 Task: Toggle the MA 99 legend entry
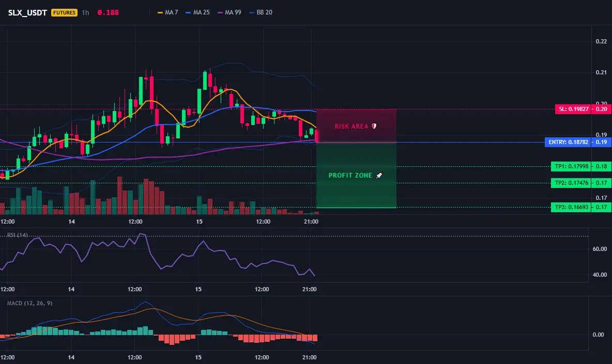pyautogui.click(x=229, y=12)
